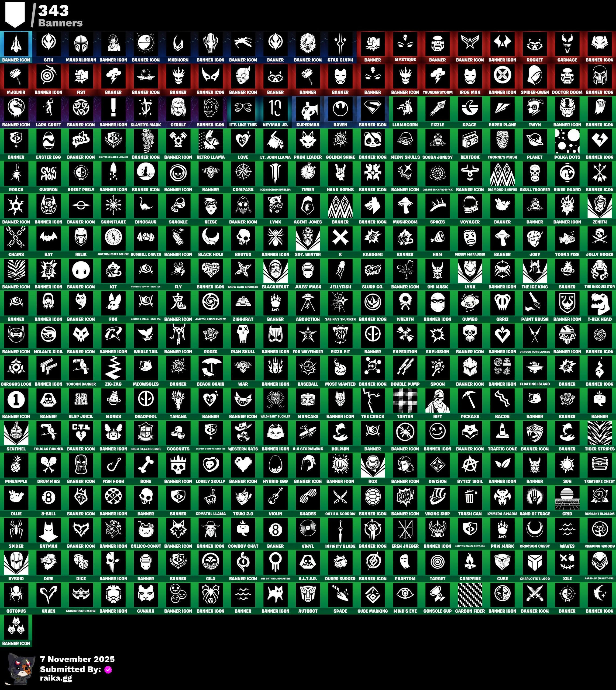Pick the Lara Croft banner

pyautogui.click(x=49, y=109)
